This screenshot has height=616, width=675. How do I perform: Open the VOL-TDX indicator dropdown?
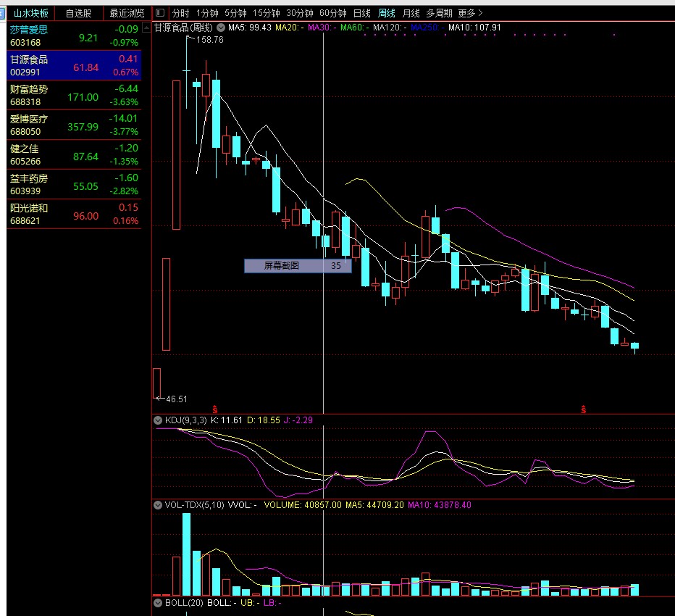pos(158,505)
